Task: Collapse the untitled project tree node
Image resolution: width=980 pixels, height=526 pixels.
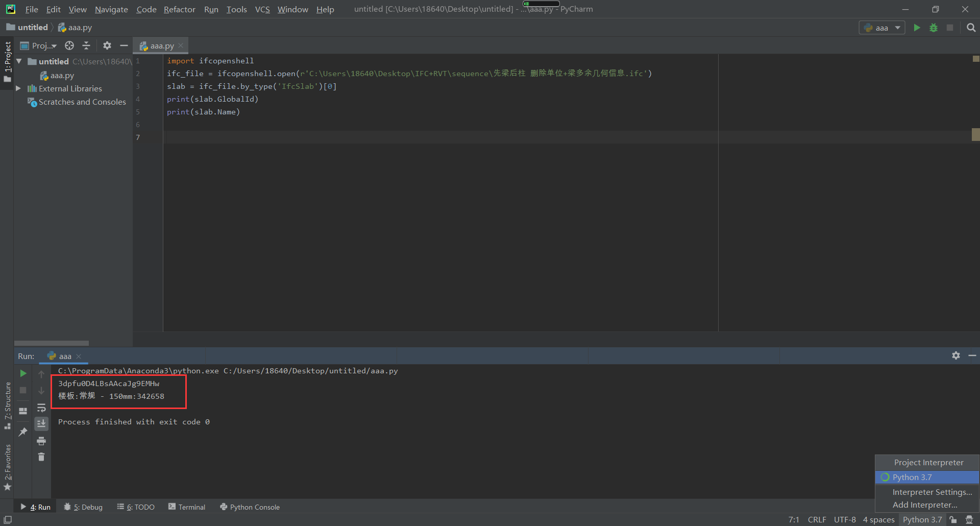Action: point(19,61)
